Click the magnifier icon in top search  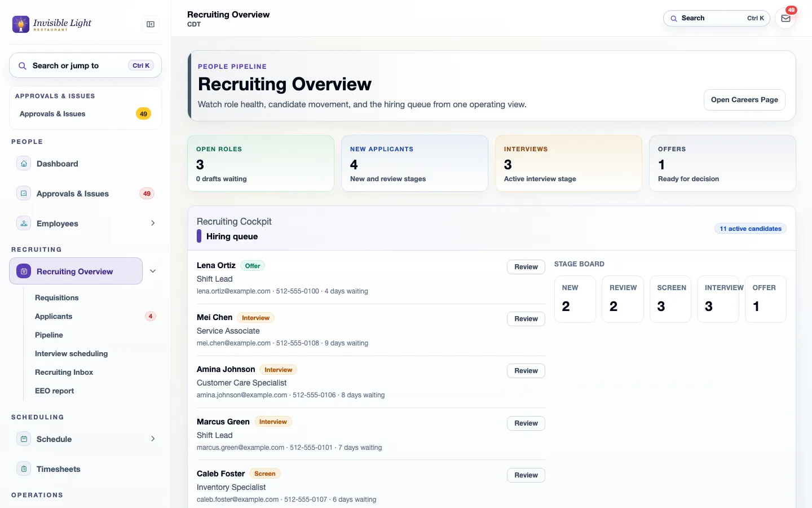(673, 19)
